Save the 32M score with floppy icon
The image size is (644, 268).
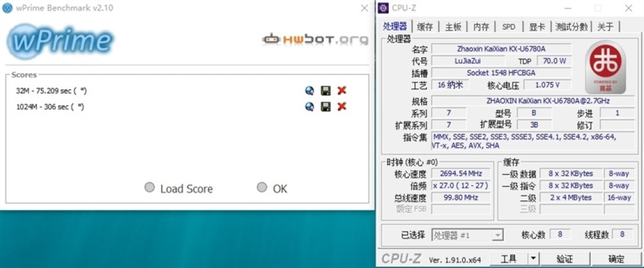326,91
